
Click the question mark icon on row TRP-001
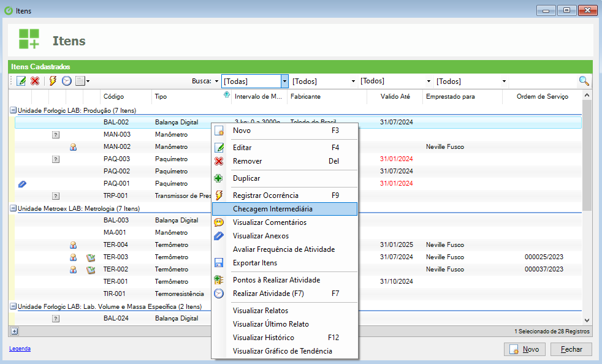pos(56,196)
